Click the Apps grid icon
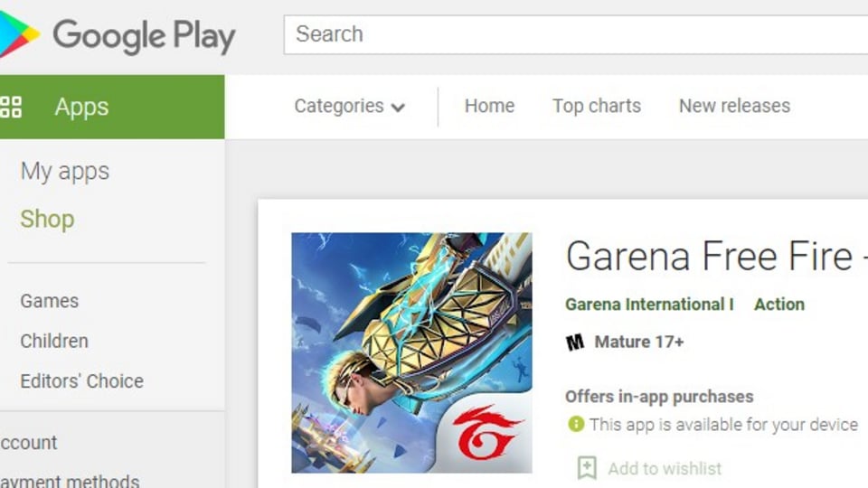This screenshot has height=488, width=868. (x=11, y=107)
